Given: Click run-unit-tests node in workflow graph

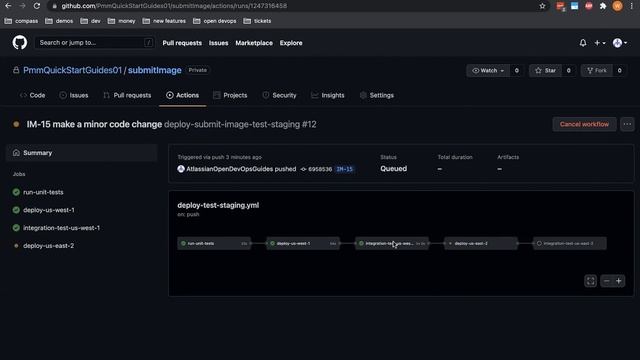Looking at the screenshot, I should [x=214, y=243].
